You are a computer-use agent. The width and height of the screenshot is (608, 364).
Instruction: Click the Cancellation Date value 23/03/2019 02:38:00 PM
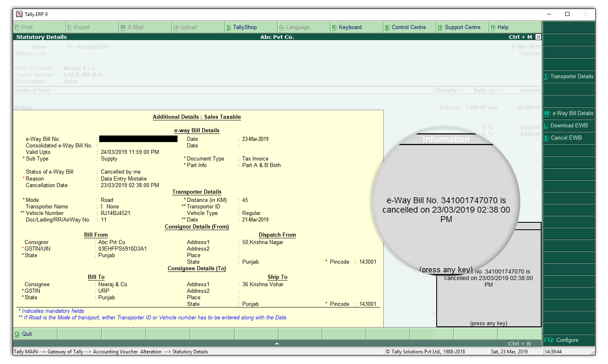point(130,185)
